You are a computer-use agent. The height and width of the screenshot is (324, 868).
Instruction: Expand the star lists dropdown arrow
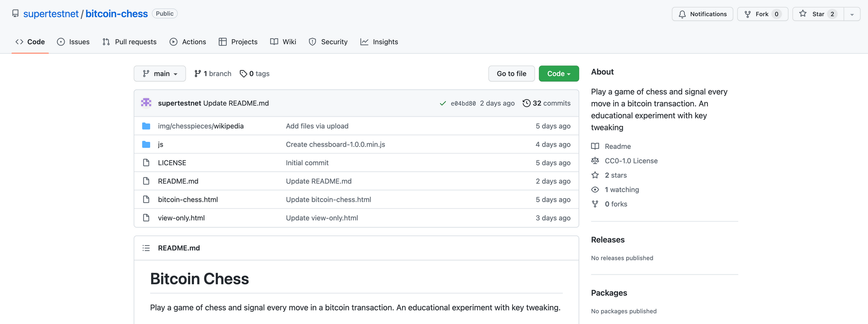point(852,14)
